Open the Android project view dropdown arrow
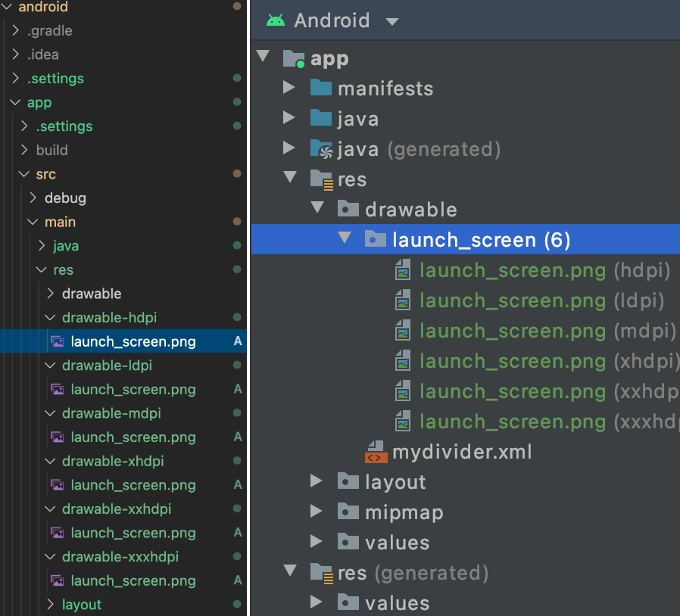Screen dimensions: 680x616 (x=392, y=22)
